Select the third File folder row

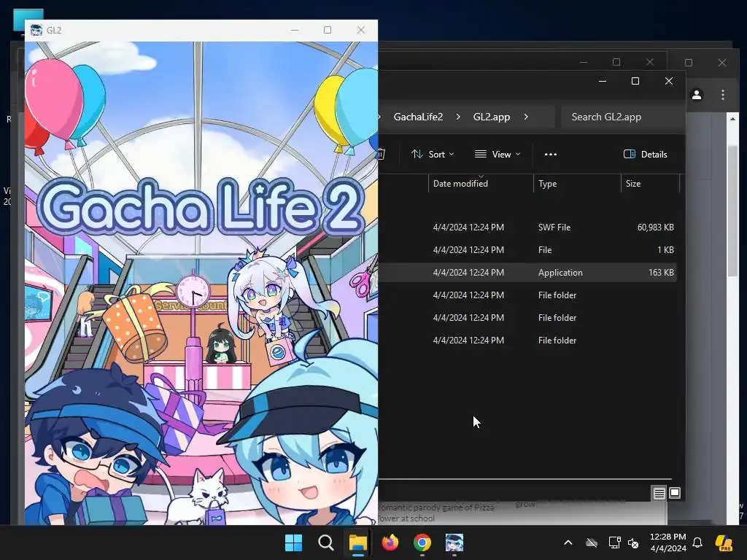point(528,340)
